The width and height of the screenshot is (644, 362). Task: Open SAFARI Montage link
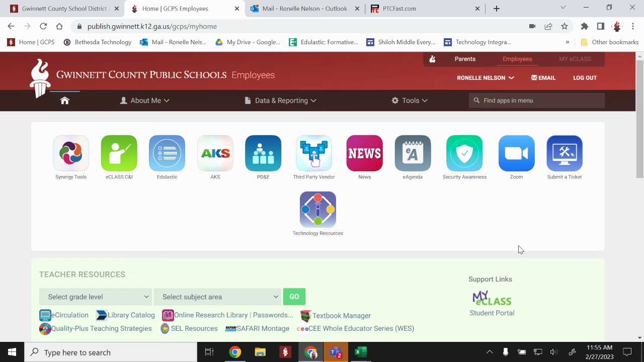coord(257,328)
